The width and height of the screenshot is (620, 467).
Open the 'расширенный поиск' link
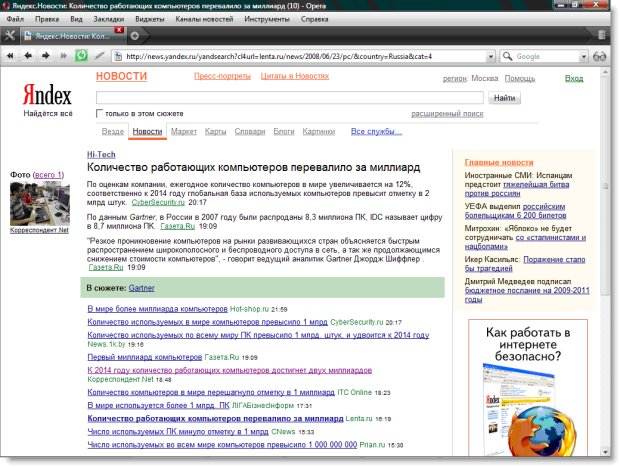[447, 113]
